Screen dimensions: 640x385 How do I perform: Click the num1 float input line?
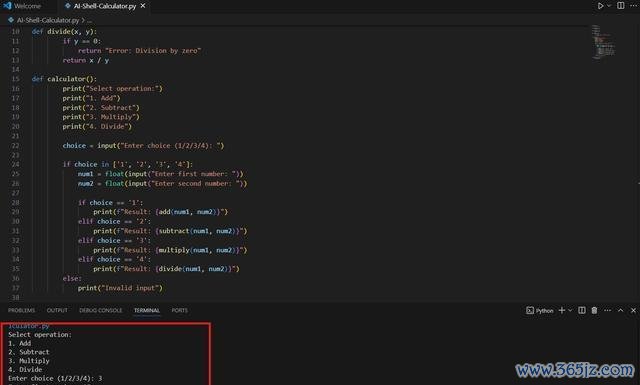pos(160,174)
